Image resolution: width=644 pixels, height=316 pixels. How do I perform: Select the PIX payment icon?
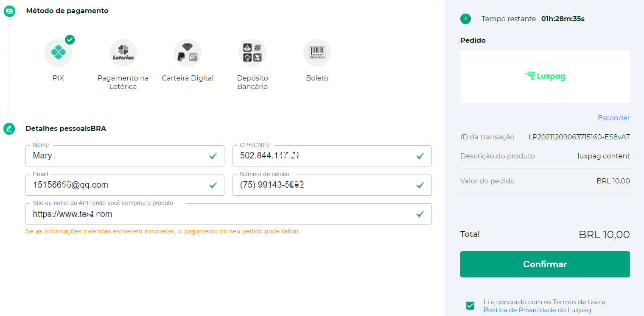(58, 53)
